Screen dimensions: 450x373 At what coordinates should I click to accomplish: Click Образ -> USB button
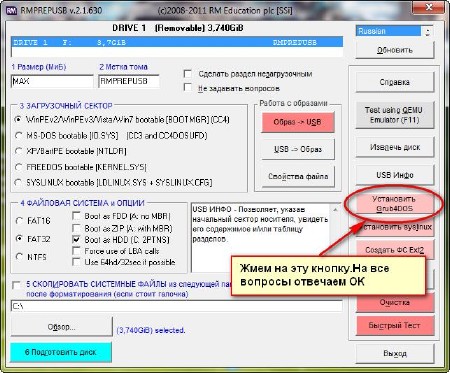tap(297, 122)
